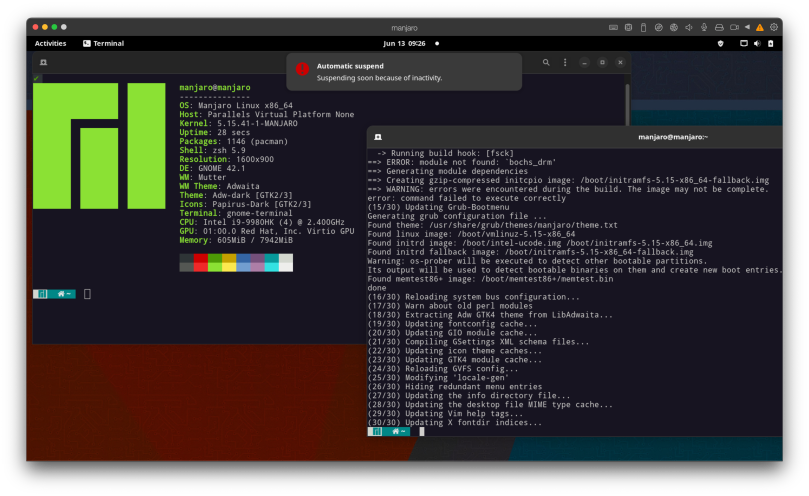The image size is (809, 496).
Task: Click the cyan swatch in neofetch color palette
Action: [x=271, y=262]
